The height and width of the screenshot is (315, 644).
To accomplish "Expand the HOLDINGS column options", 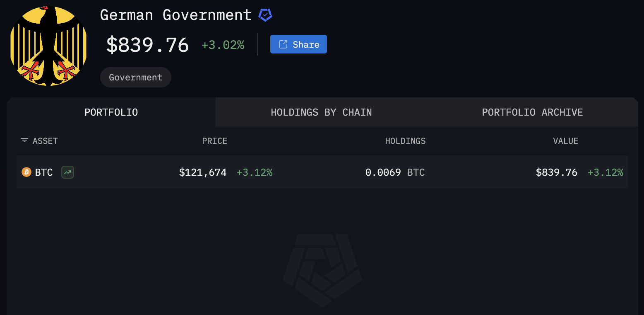I will click(x=405, y=141).
